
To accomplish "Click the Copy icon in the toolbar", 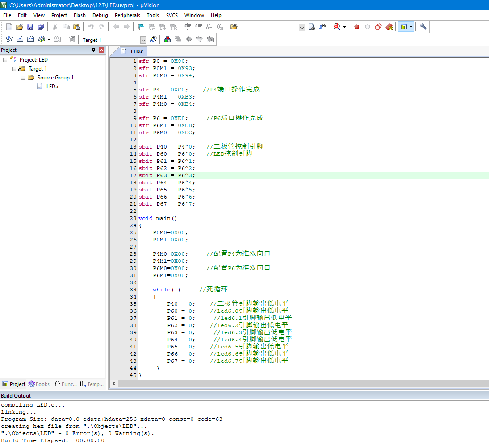I will [x=66, y=27].
